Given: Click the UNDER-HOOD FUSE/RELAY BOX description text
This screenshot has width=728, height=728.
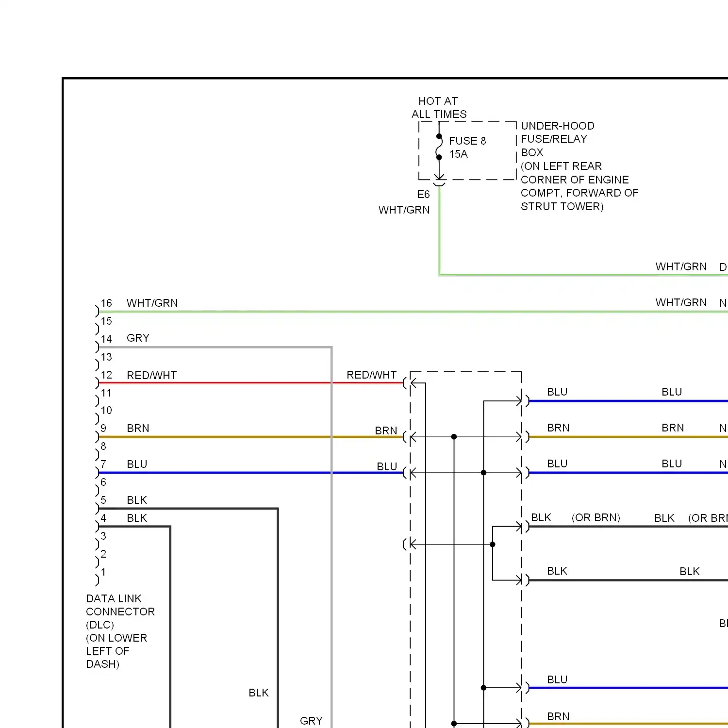Looking at the screenshot, I should tap(579, 166).
